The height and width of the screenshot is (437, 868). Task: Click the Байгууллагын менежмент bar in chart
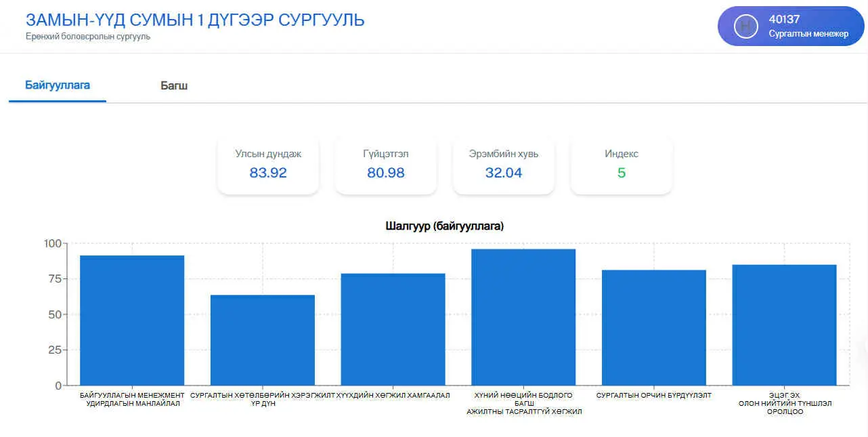click(x=132, y=320)
